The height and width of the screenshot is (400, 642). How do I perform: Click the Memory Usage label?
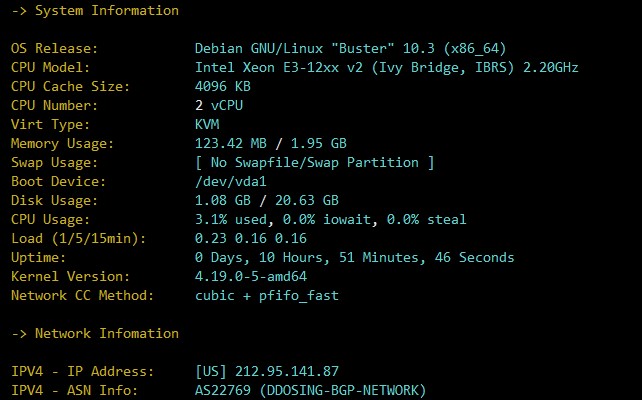point(63,144)
